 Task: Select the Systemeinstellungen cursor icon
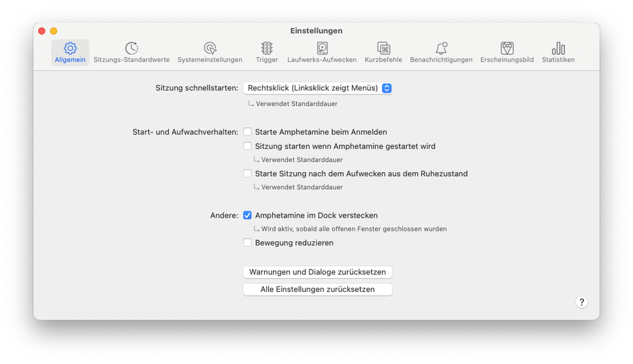click(x=210, y=48)
